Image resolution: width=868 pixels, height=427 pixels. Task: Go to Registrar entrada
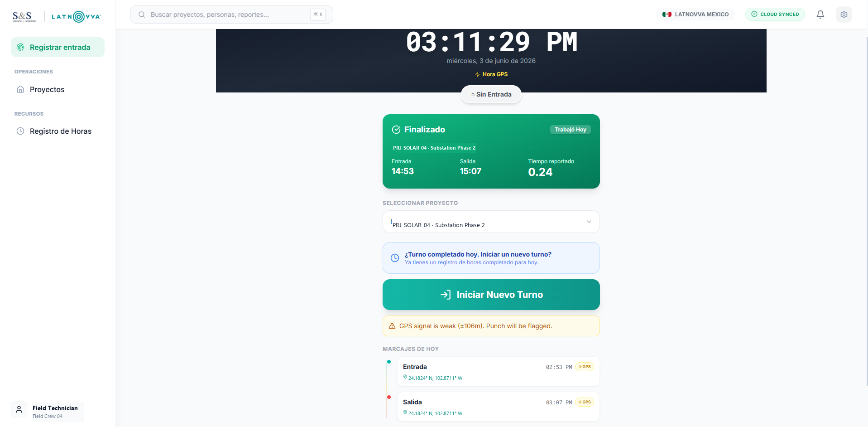58,47
